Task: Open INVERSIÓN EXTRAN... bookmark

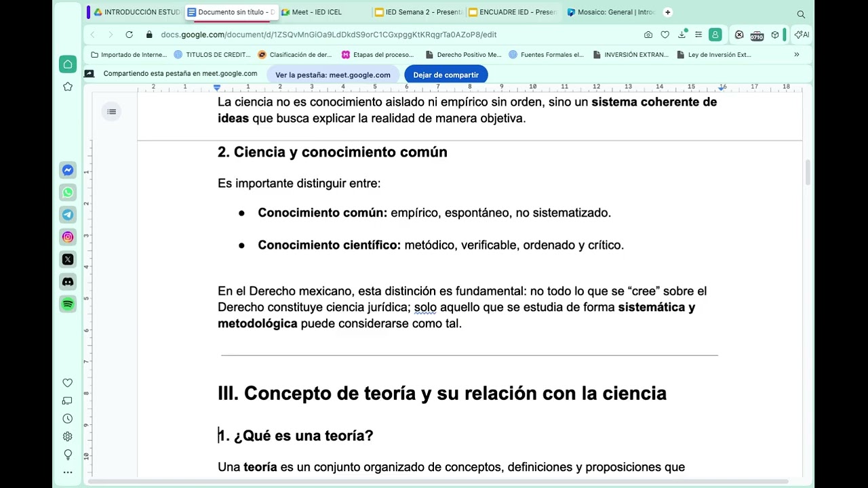Action: tap(631, 55)
